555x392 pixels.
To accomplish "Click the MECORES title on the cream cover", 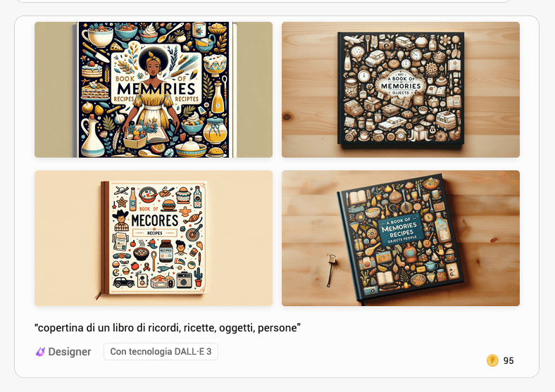I will pos(155,220).
